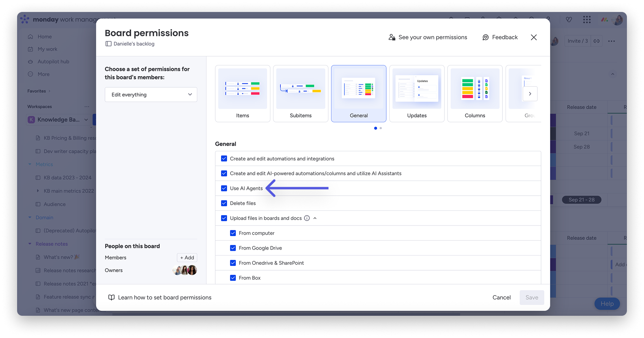
Task: Click the See your own permissions icon
Action: tap(392, 37)
